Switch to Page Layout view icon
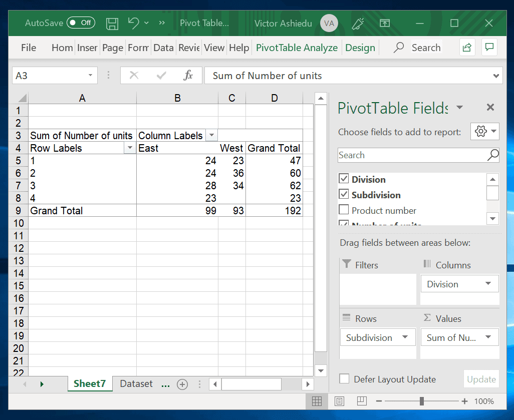The height and width of the screenshot is (420, 514). (339, 401)
